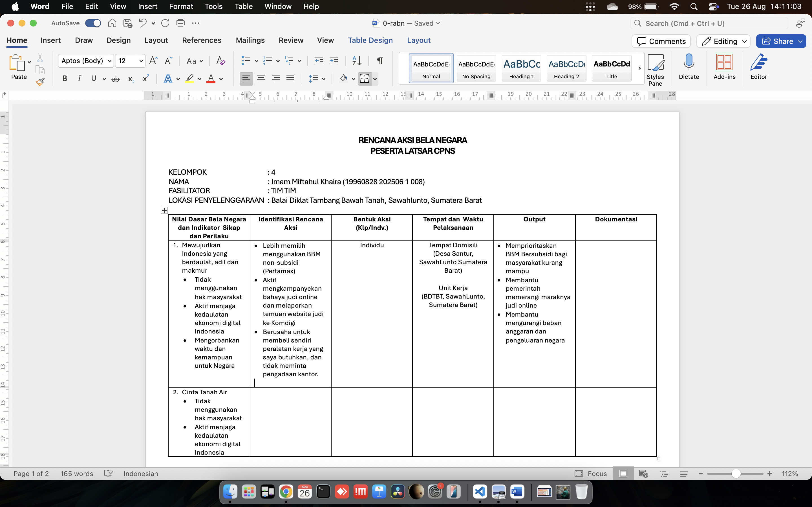Screen dimensions: 812x507
Task: Click the zoom slider handle
Action: coord(736,473)
